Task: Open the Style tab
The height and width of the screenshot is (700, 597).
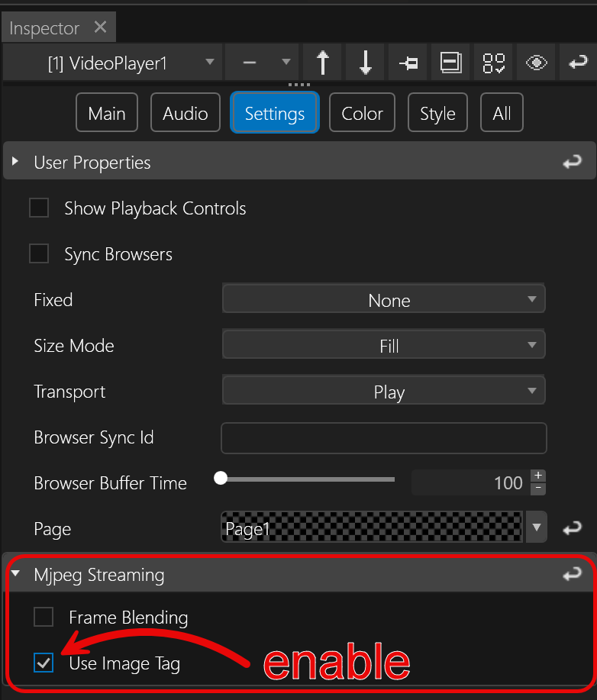Action: click(437, 112)
